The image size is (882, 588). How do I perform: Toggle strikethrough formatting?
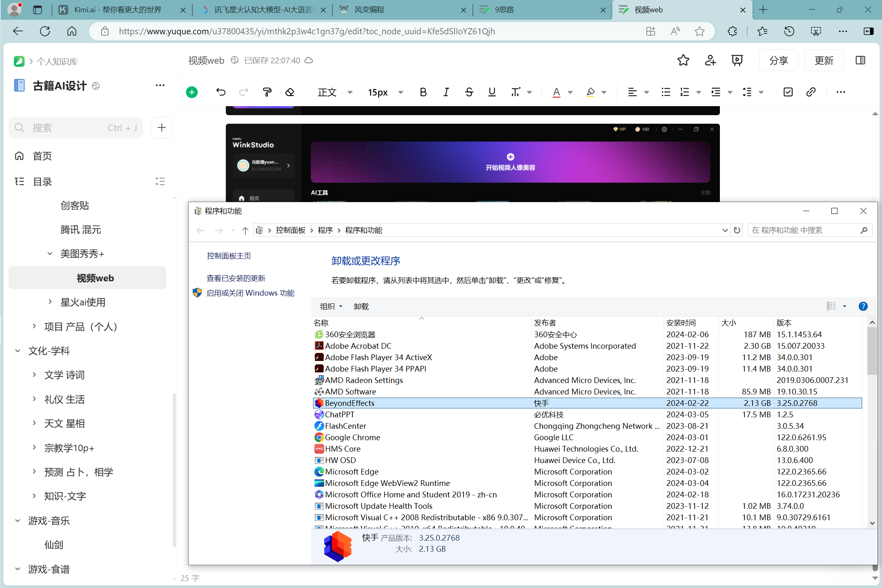[469, 92]
